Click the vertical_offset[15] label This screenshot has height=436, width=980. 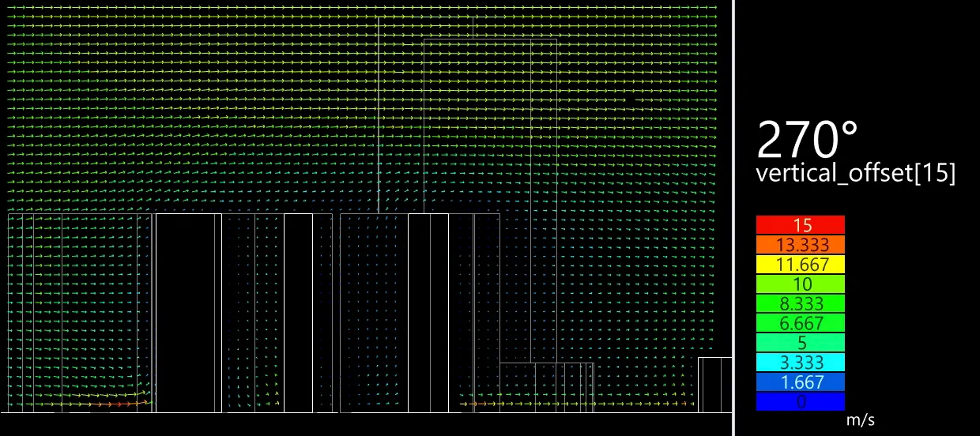pos(856,174)
